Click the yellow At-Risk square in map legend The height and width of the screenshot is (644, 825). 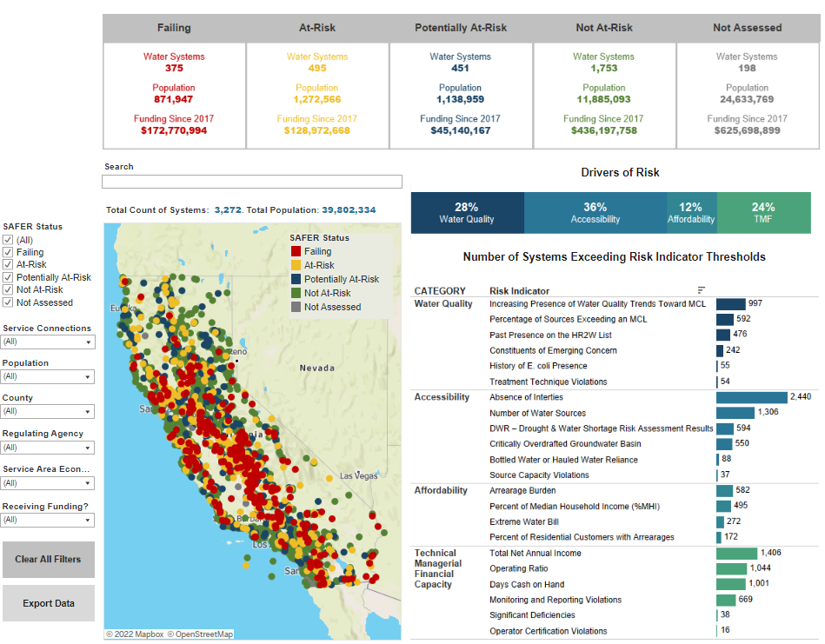click(x=296, y=266)
